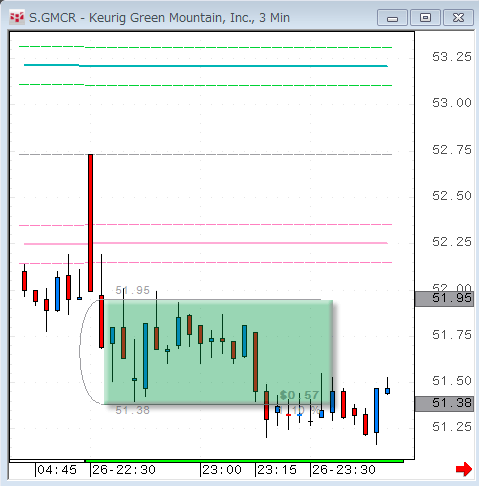Click the 51.50 price axis label
The width and height of the screenshot is (479, 486).
click(452, 381)
